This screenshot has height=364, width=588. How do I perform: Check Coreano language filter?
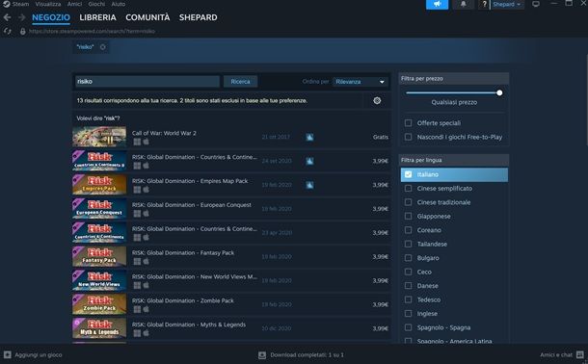click(408, 230)
